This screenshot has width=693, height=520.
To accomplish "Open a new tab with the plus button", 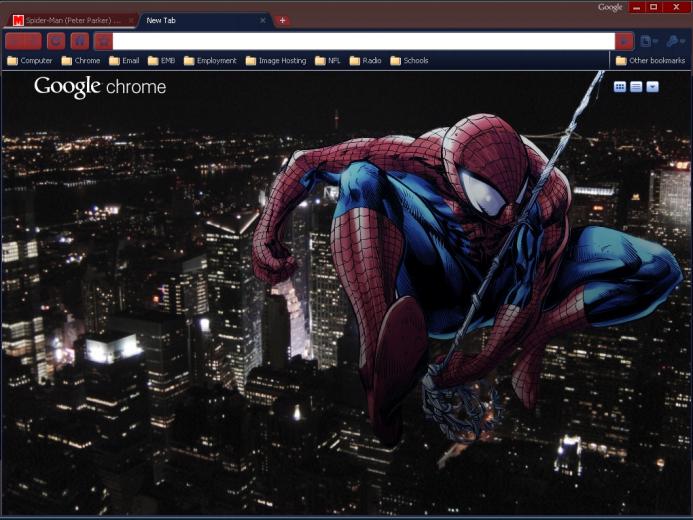I will pyautogui.click(x=282, y=20).
